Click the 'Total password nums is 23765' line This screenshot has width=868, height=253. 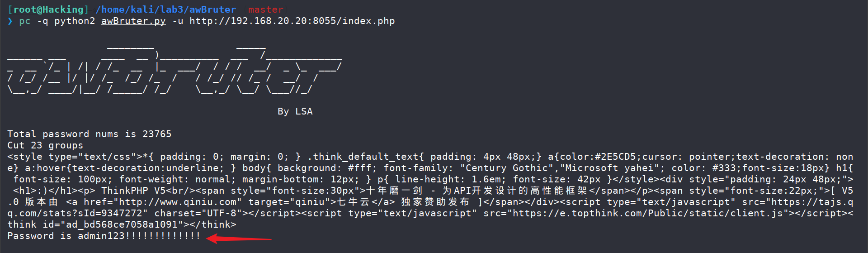90,134
